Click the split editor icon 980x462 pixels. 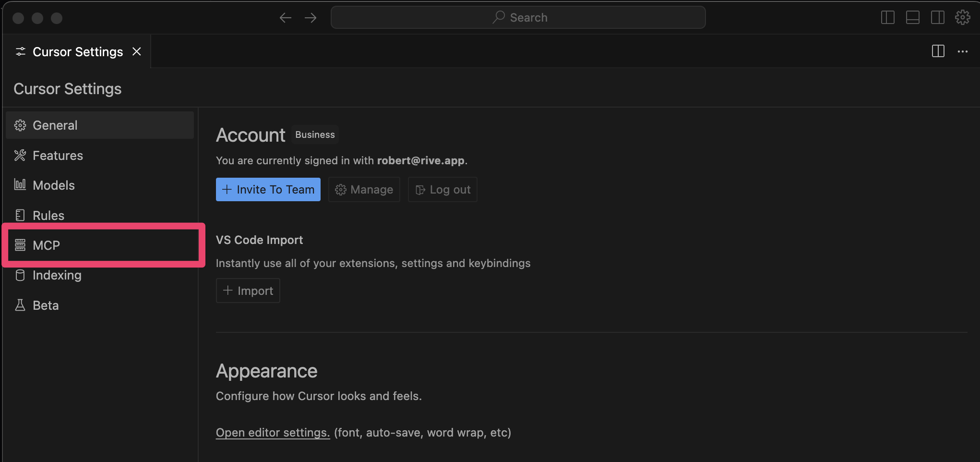[x=938, y=51]
